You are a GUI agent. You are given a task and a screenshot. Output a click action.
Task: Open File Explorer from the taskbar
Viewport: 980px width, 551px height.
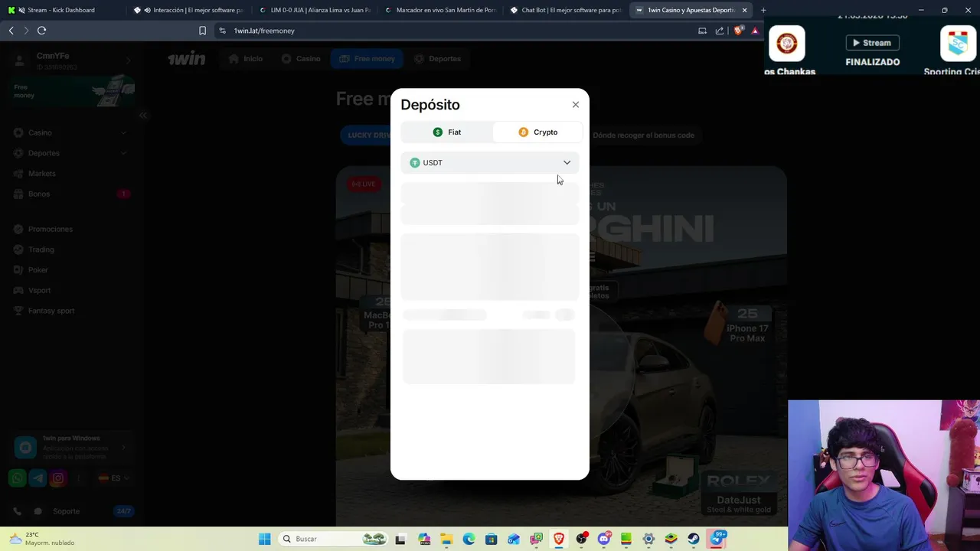[446, 539]
